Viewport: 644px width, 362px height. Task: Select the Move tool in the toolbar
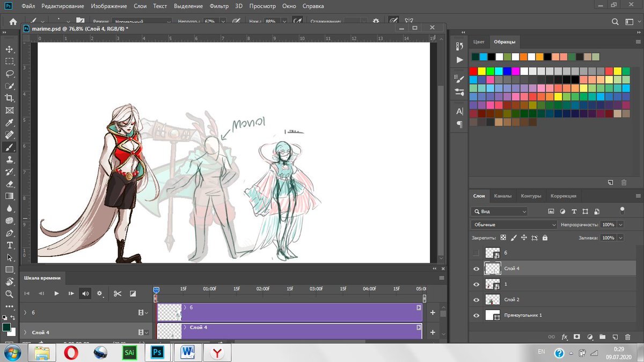[x=9, y=49]
